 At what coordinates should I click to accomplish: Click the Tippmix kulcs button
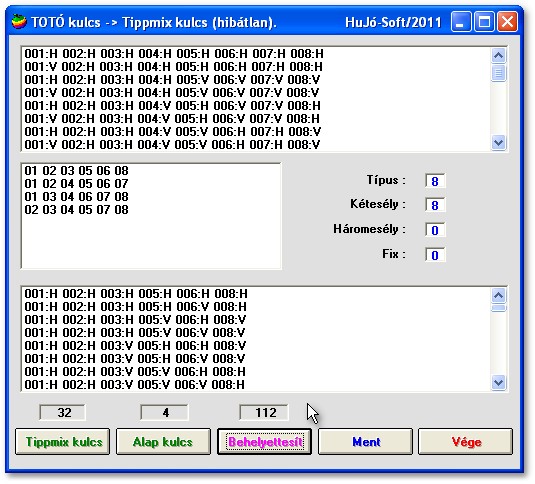(x=62, y=442)
